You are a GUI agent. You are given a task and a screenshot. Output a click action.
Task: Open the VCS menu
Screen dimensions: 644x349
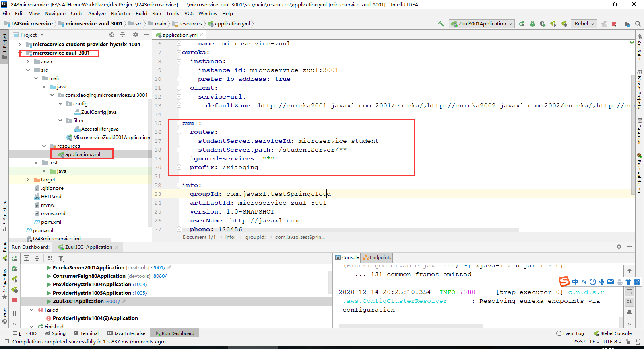click(189, 13)
